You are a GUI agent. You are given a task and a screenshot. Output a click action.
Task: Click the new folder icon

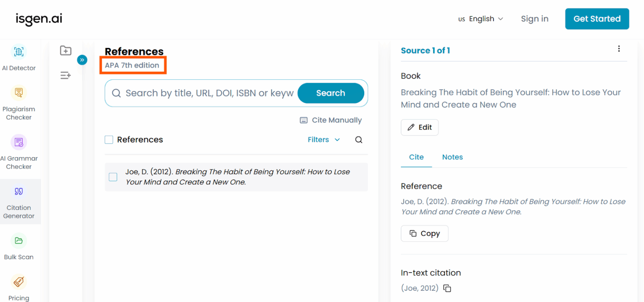pos(65,50)
